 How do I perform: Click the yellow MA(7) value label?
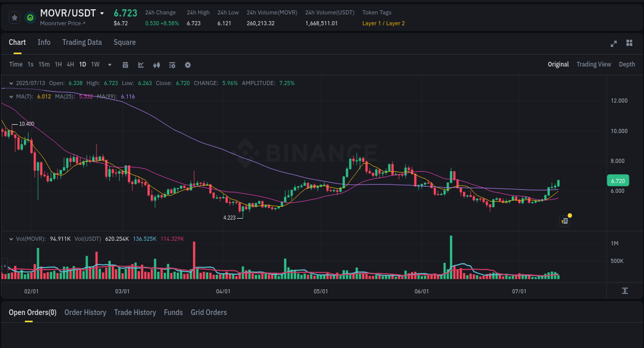click(x=44, y=96)
